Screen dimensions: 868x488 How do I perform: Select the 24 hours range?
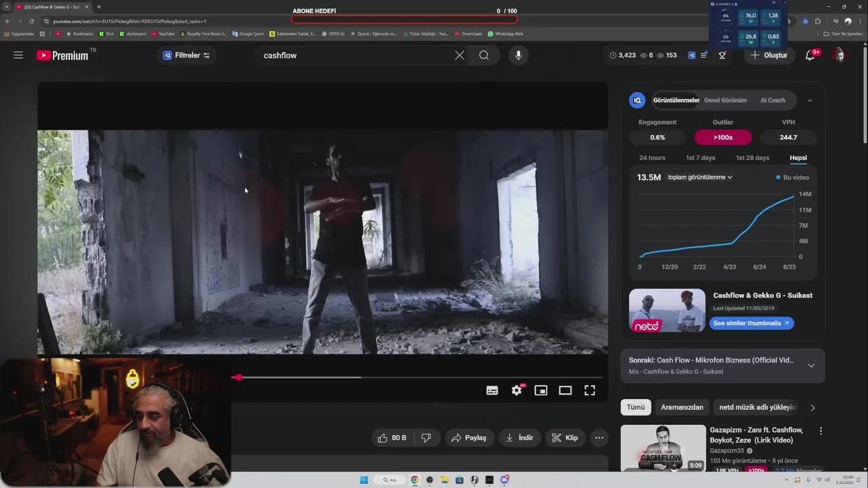click(652, 158)
